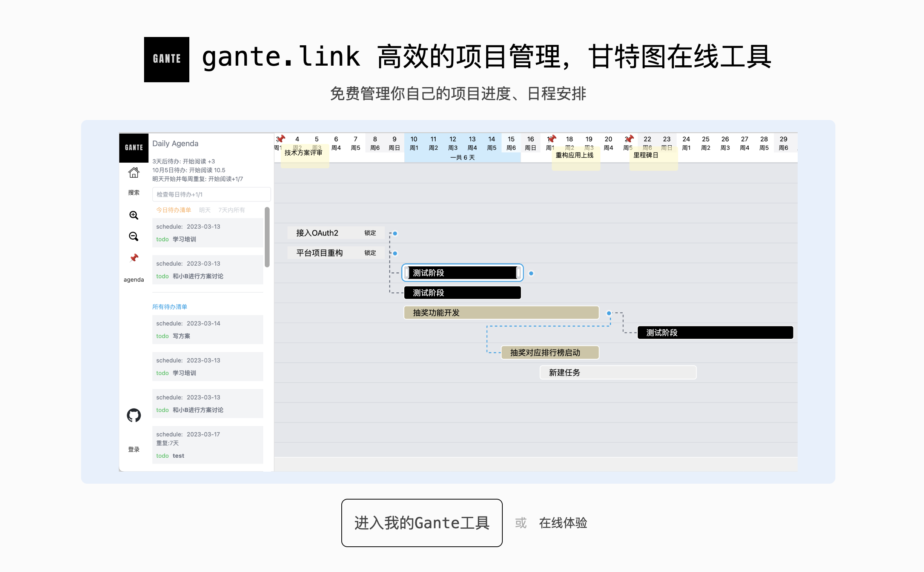Click the blue connector dot after 抽奖功能开发
924x572 pixels.
pos(609,313)
